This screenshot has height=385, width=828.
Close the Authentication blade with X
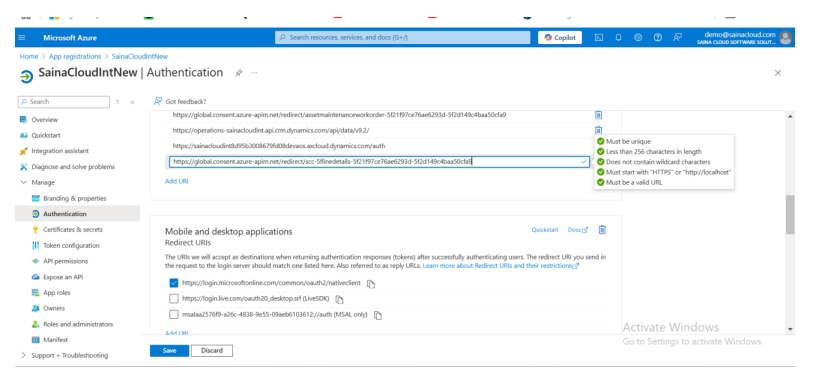[x=777, y=73]
